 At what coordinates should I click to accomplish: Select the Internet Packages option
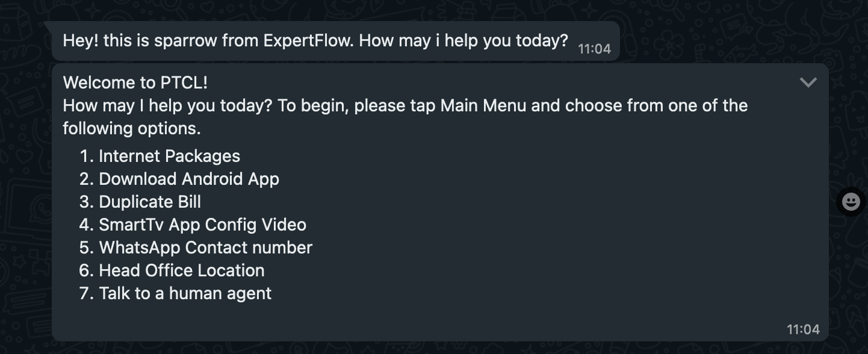169,157
